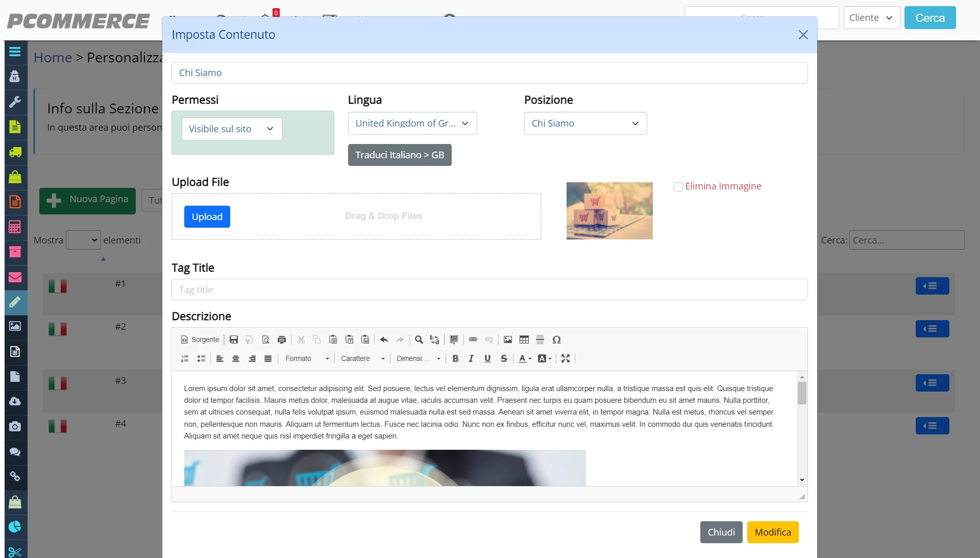Click the Cerca table search field

point(906,240)
